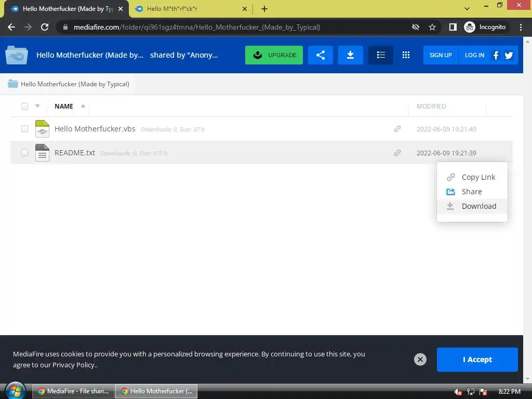Click the third-party cookies blocked eye icon

pos(416,27)
